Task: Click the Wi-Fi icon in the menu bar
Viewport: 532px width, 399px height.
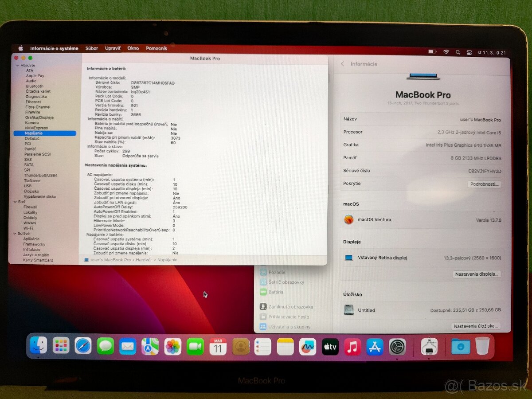Action: [x=446, y=52]
